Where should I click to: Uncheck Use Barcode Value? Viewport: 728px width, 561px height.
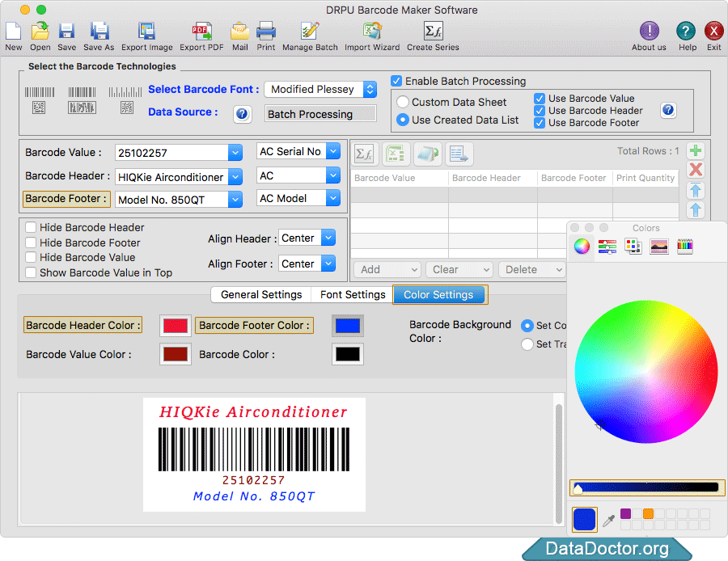tap(539, 99)
